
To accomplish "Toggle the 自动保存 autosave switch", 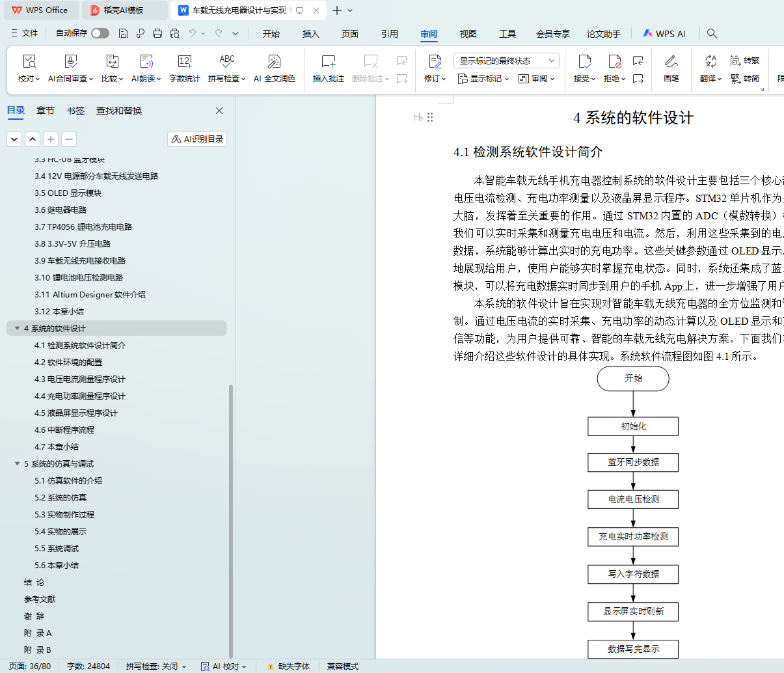I will [100, 33].
